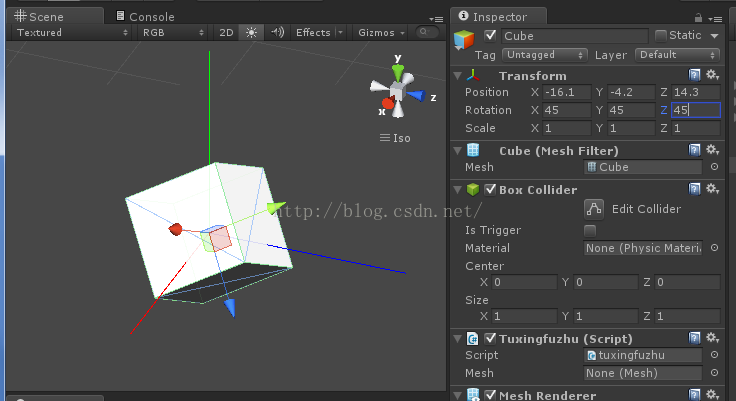
Task: Collapse the Tuxingfuzhu (Script) component
Action: coord(458,339)
